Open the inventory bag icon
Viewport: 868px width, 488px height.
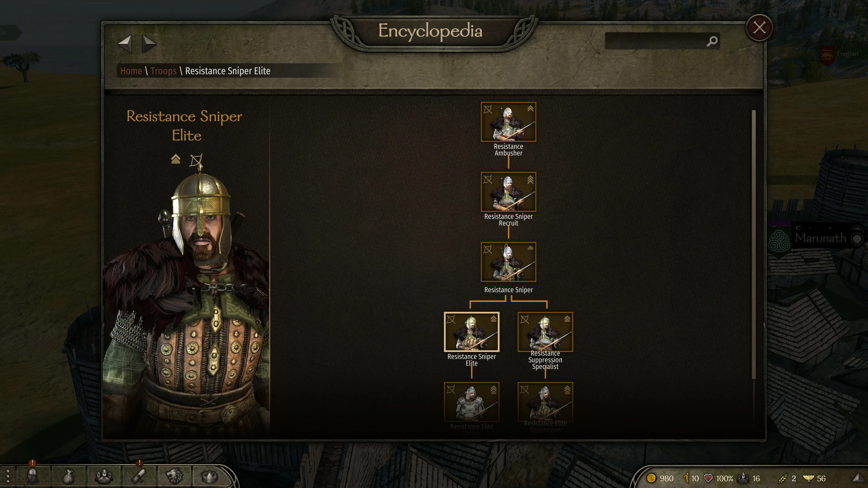coord(68,476)
